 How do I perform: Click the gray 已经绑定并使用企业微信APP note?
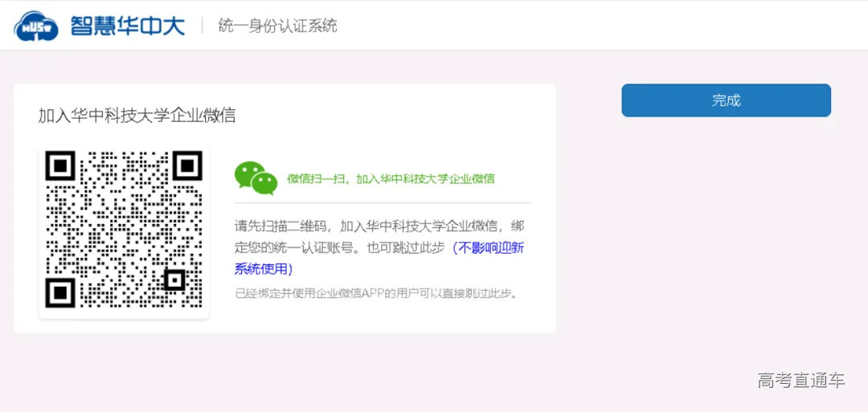[x=378, y=293]
